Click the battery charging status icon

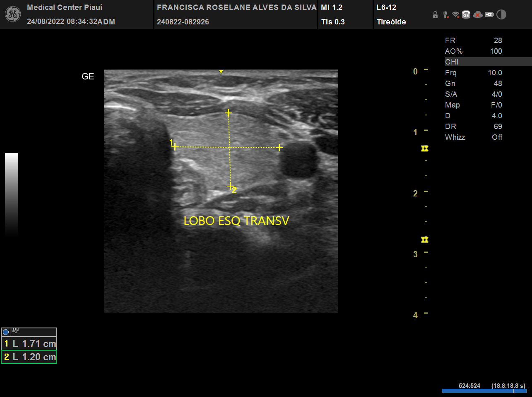coord(489,15)
